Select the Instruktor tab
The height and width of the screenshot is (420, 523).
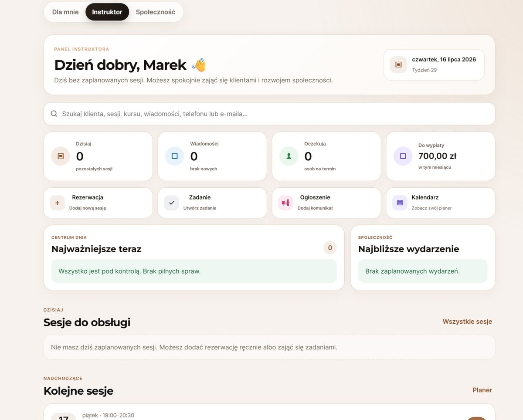tap(107, 12)
